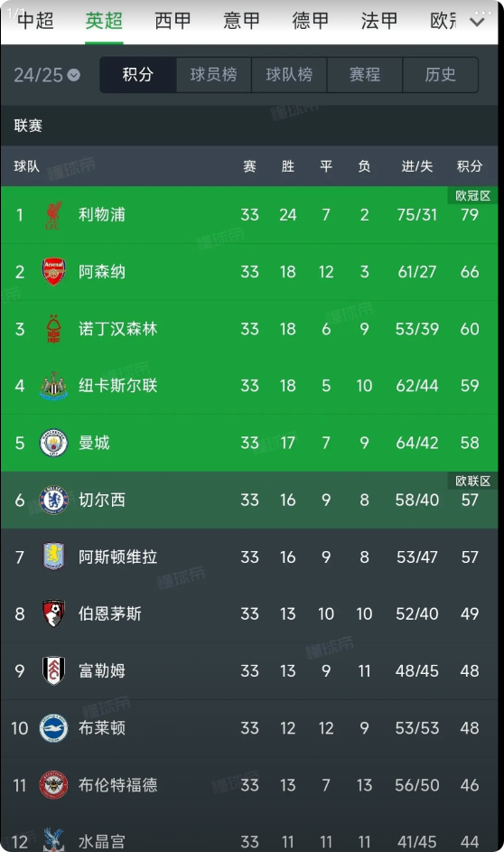
Task: Select the Aston Villa crest
Action: coord(53,557)
